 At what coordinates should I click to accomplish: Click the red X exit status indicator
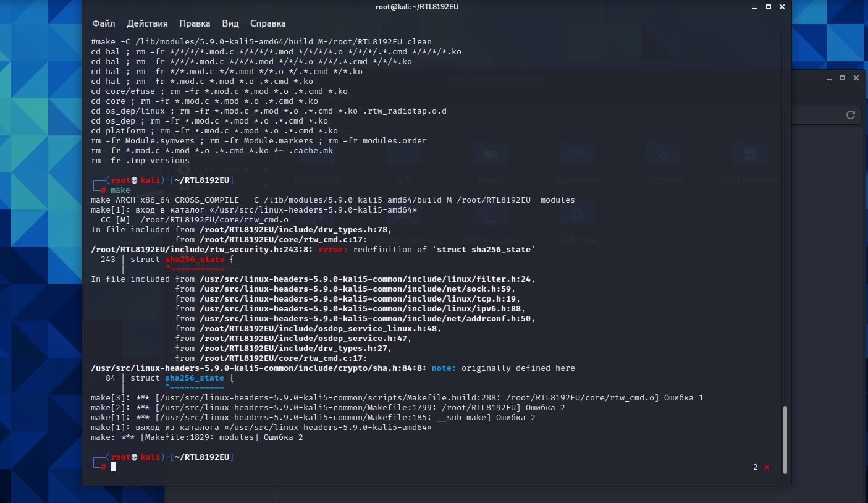tap(767, 467)
